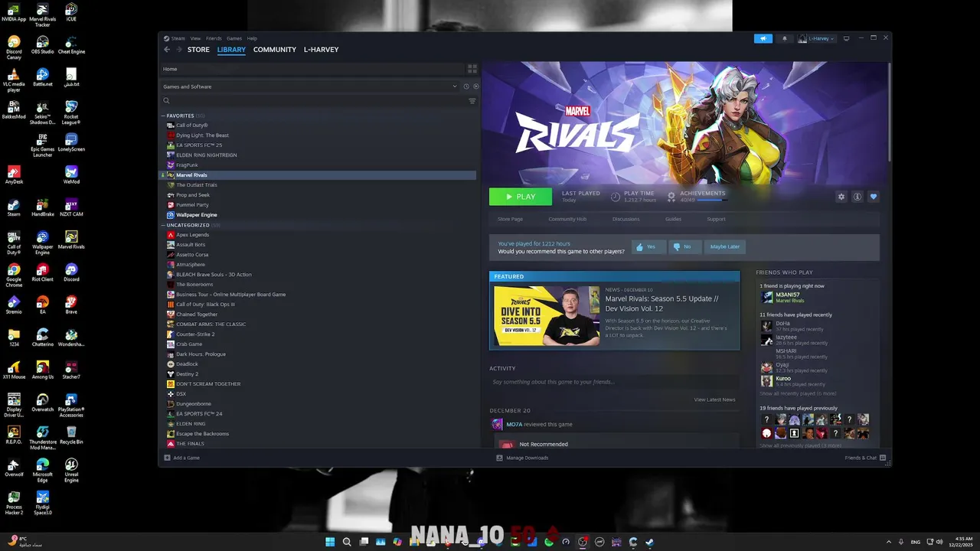Open Friends & Chat panel
The height and width of the screenshot is (551, 980).
[x=865, y=458]
